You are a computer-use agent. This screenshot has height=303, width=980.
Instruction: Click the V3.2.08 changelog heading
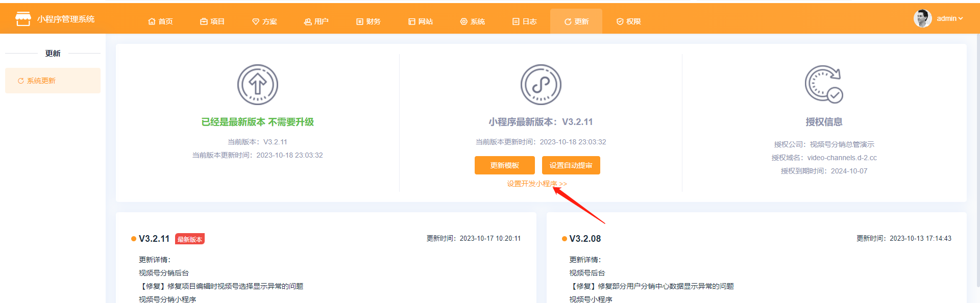click(585, 239)
